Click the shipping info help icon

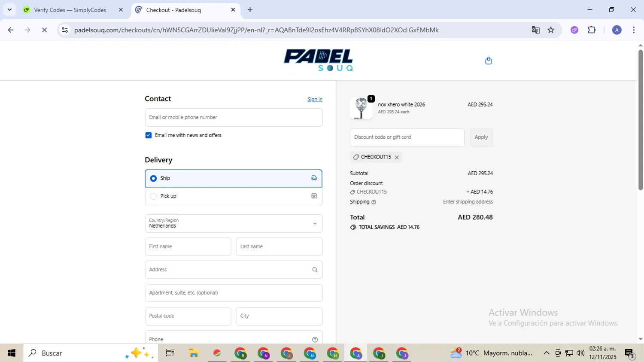(374, 202)
